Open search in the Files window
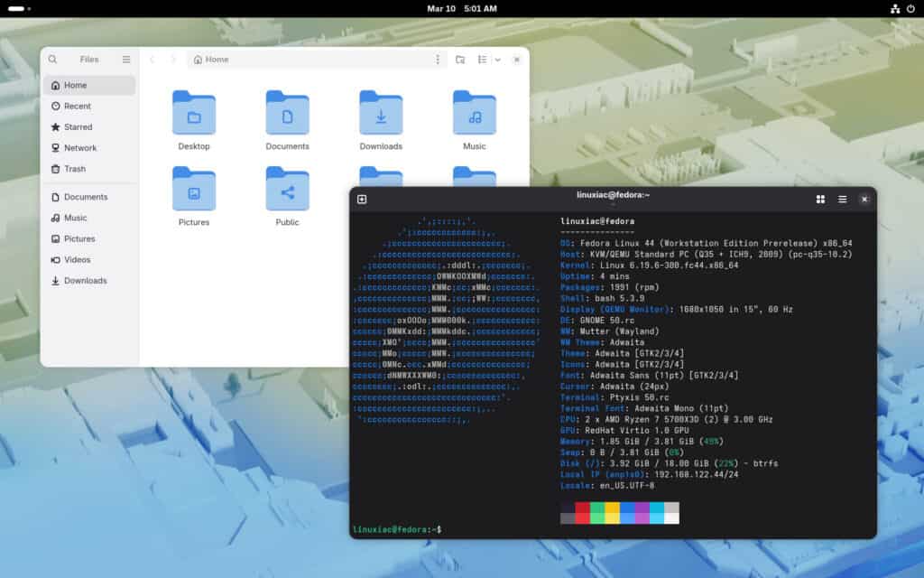Screen dimensions: 924x578 tap(52, 59)
